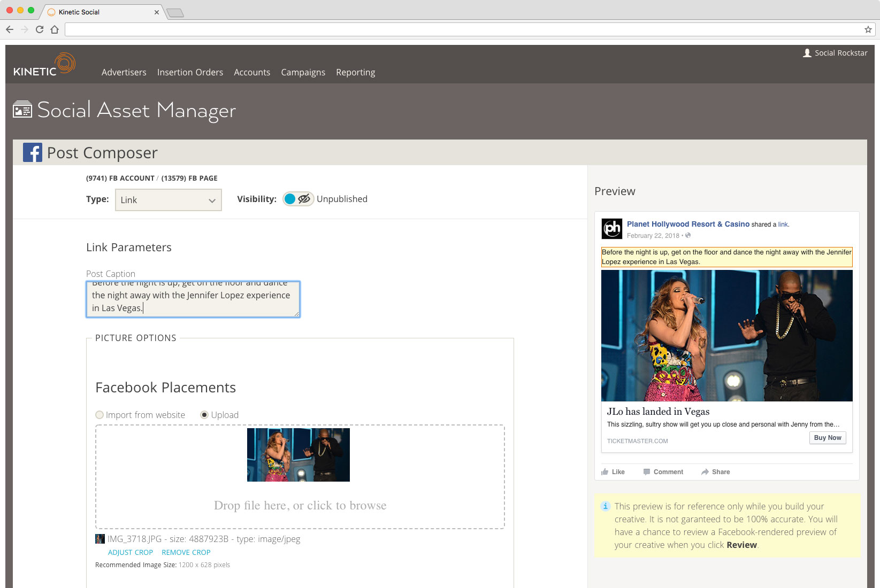Reload the page with refresh icon

pos(40,29)
